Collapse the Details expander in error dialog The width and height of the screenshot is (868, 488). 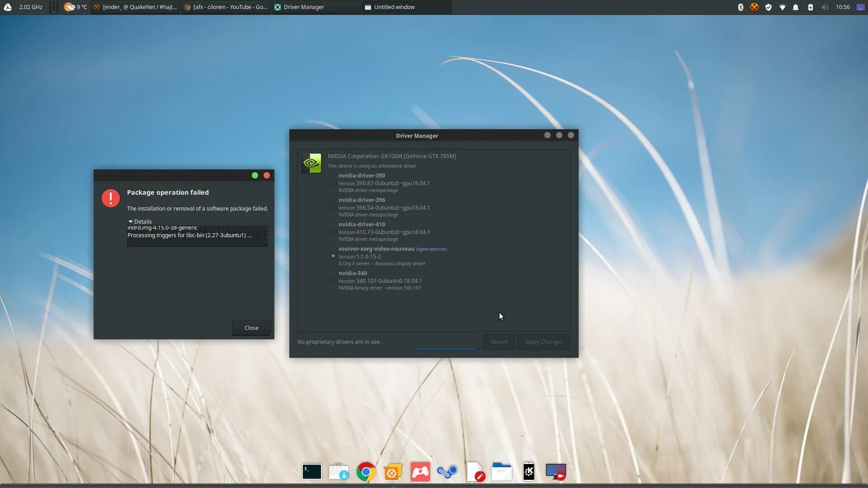(140, 221)
